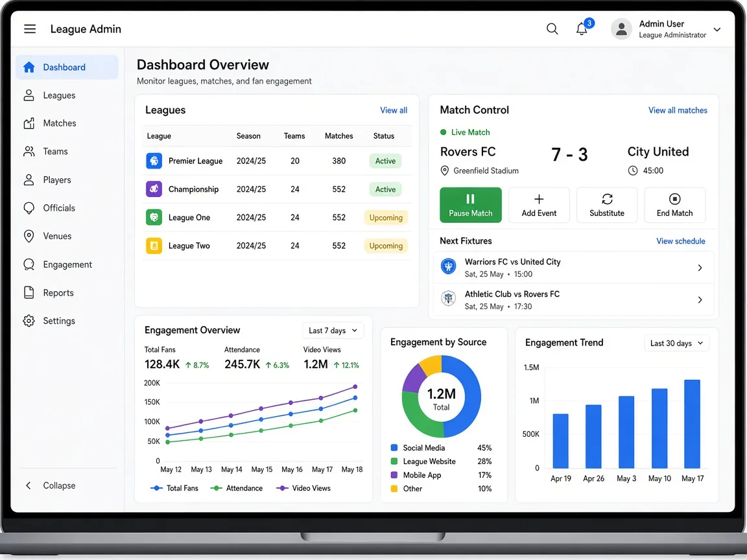The width and height of the screenshot is (747, 560).
Task: Click the Settings gear icon
Action: (29, 321)
